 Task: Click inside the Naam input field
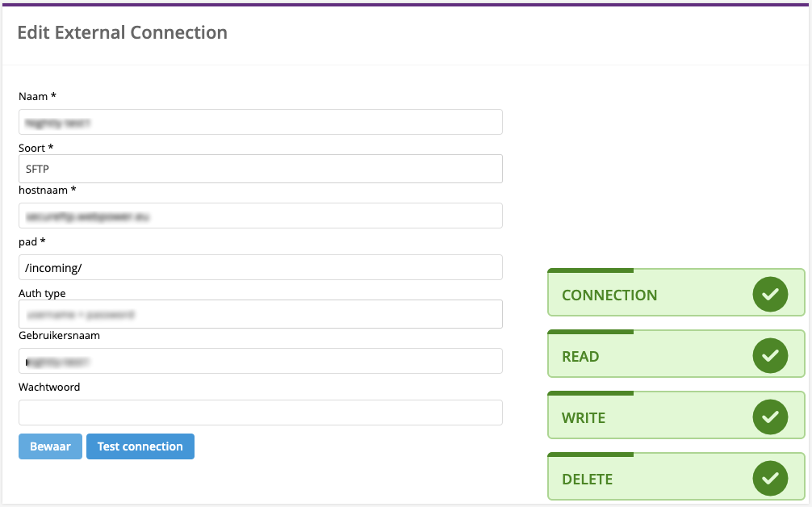[260, 122]
